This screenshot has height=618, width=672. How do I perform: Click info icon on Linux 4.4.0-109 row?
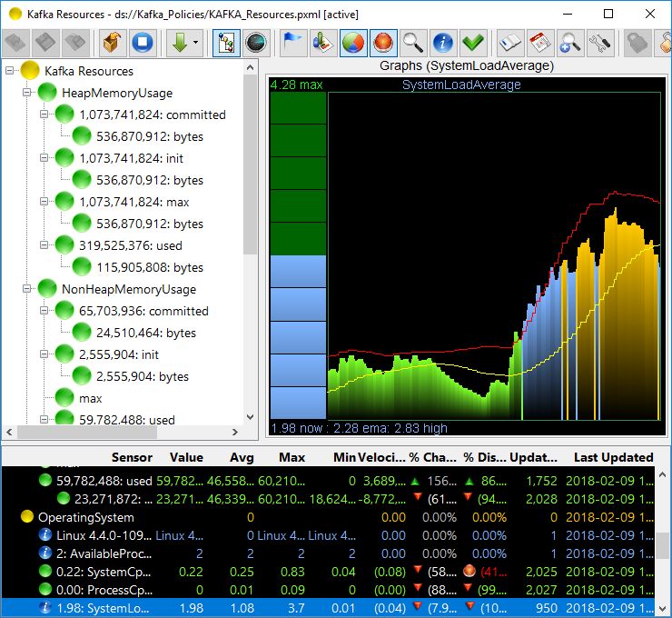[x=45, y=534]
